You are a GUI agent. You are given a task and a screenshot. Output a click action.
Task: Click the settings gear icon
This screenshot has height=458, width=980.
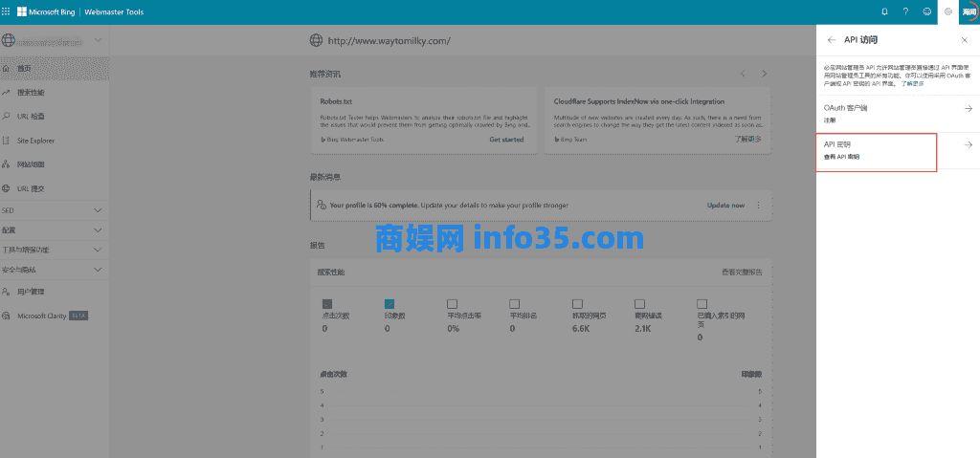[948, 11]
